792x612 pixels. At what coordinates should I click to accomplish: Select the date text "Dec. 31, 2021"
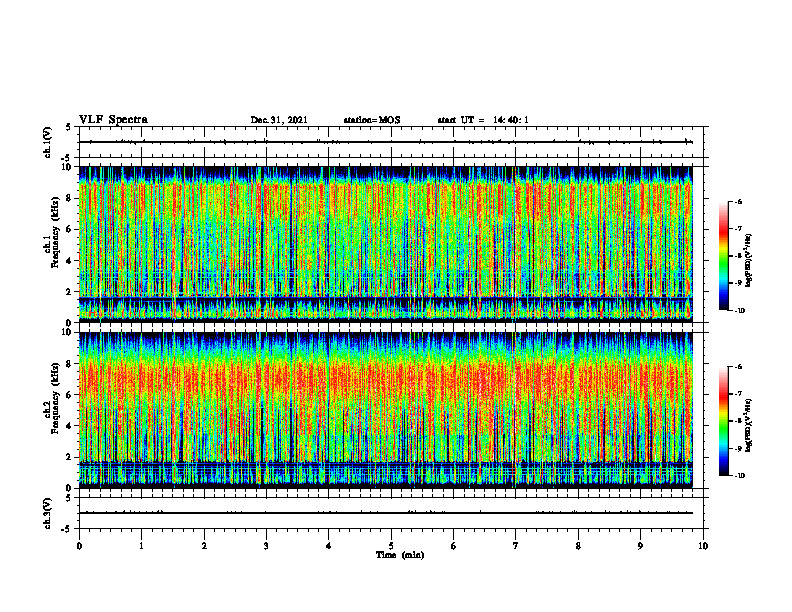[x=279, y=120]
